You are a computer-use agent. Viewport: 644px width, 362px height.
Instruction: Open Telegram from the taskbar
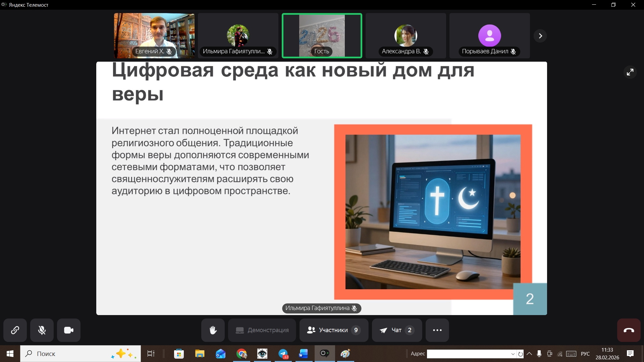(x=283, y=354)
